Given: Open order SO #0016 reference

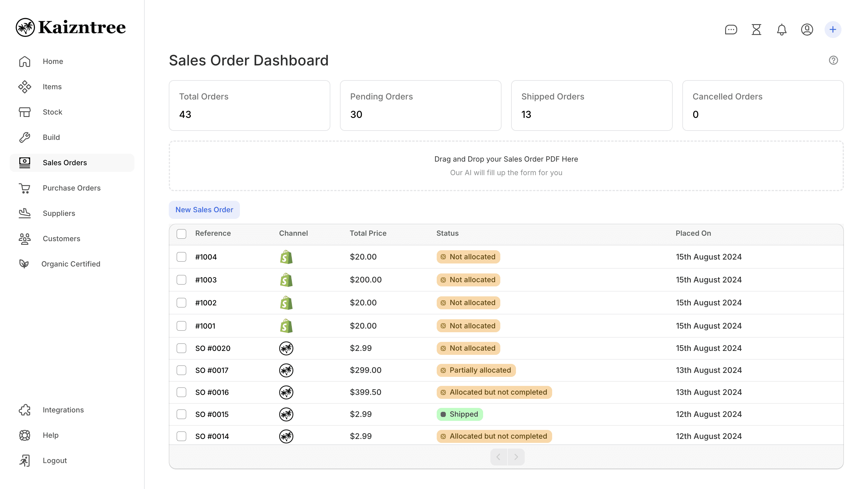Looking at the screenshot, I should 212,392.
